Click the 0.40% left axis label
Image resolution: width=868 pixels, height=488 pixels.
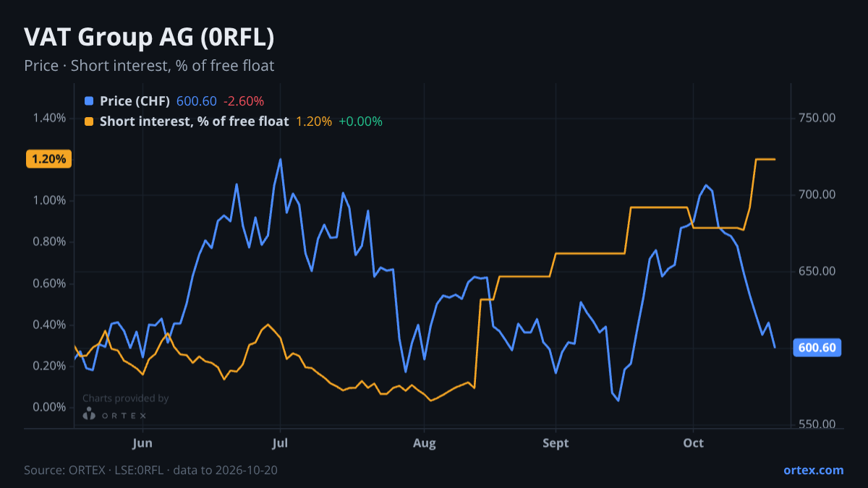[x=50, y=325]
